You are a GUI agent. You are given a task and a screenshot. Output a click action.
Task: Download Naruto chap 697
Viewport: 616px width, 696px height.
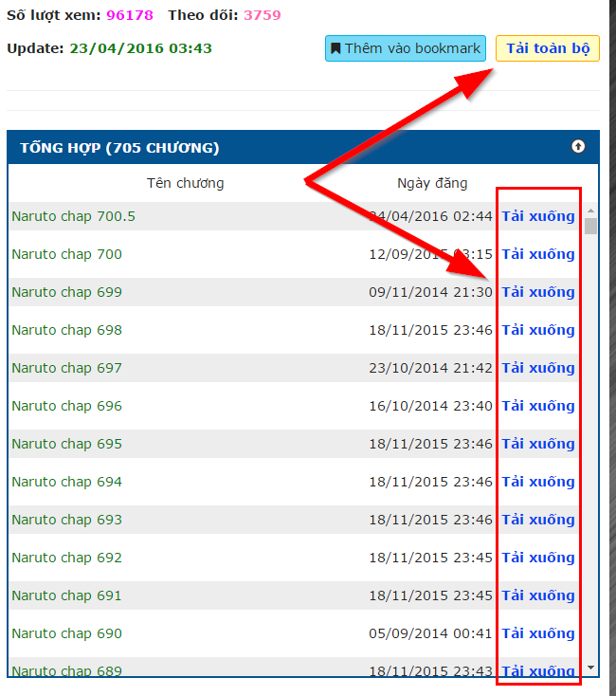[538, 368]
